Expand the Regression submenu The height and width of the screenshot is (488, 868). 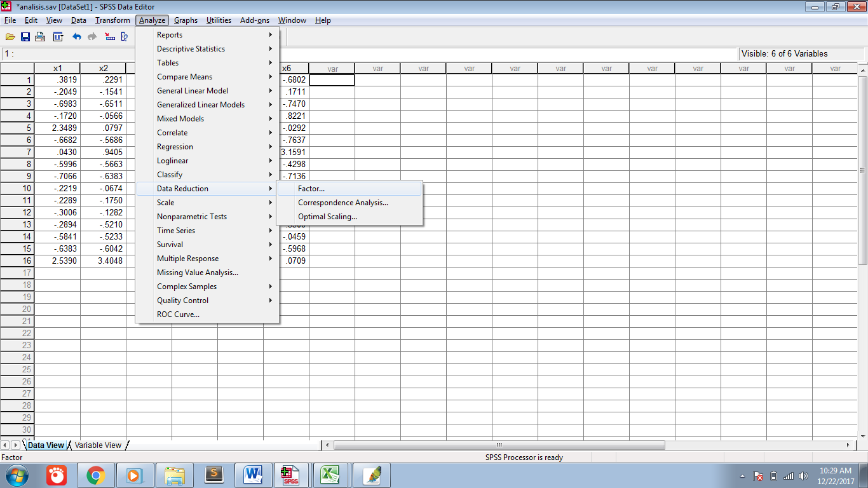[x=175, y=147]
